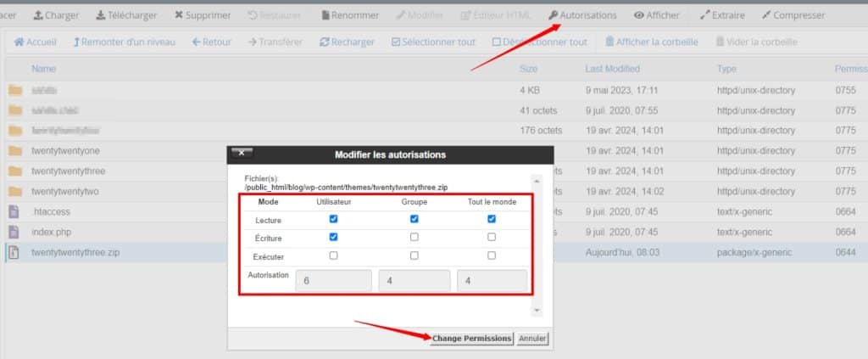868x359 pixels.
Task: Click the Utilisateur autorisation field showing 6
Action: 333,281
